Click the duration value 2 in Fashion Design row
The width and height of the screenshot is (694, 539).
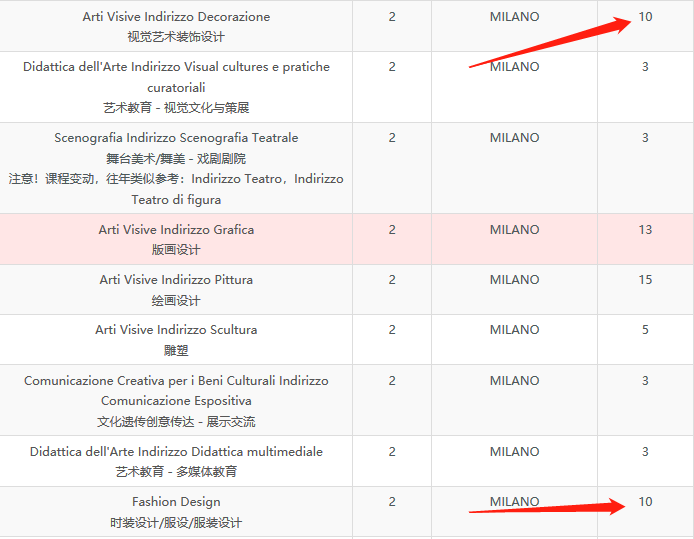coord(392,502)
